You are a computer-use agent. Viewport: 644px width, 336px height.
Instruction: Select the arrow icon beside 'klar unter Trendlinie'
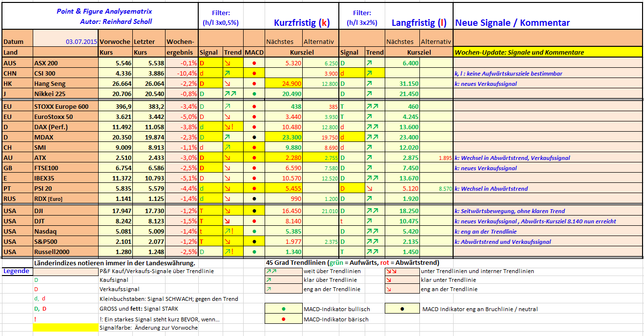pos(388,280)
